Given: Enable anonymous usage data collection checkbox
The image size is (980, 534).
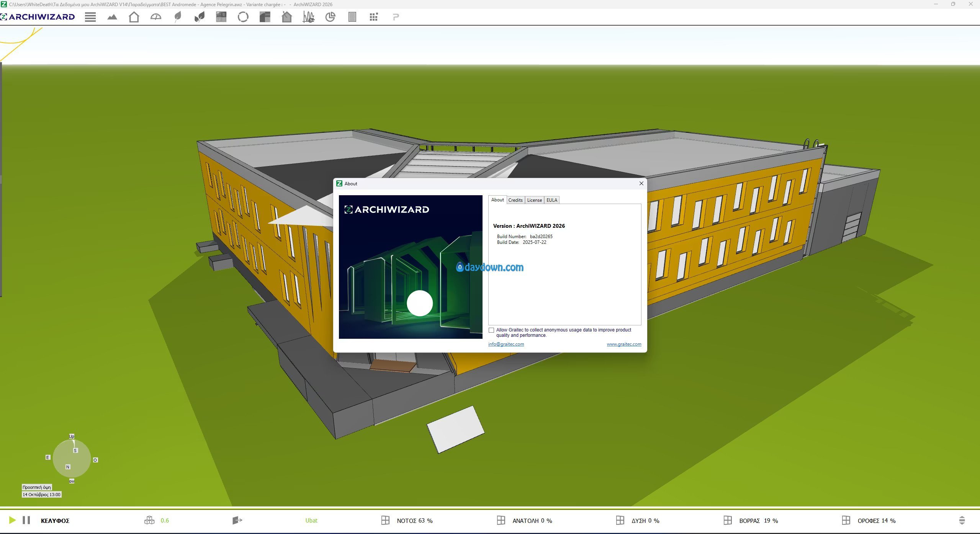Looking at the screenshot, I should click(491, 330).
